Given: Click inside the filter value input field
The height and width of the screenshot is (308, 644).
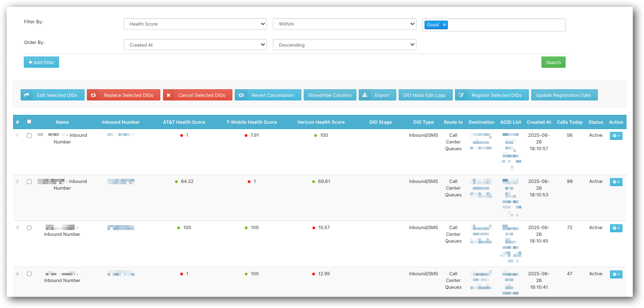Looking at the screenshot, I should click(x=506, y=25).
